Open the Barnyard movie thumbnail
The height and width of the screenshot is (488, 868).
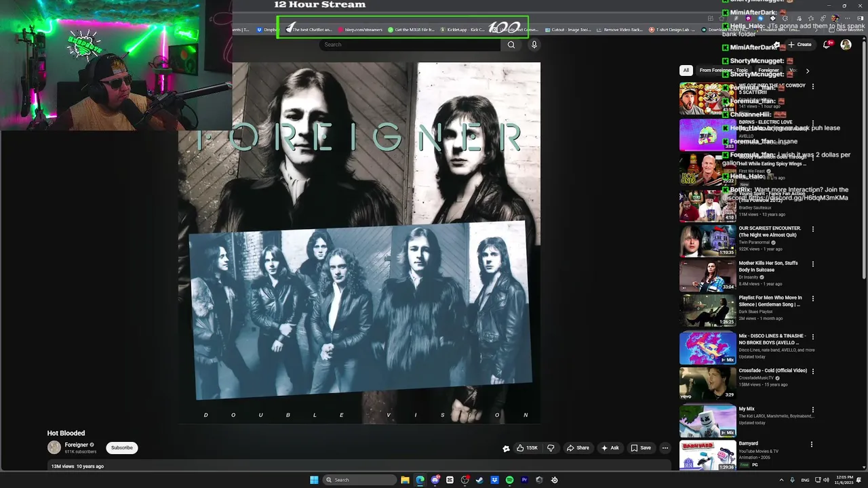pyautogui.click(x=707, y=455)
